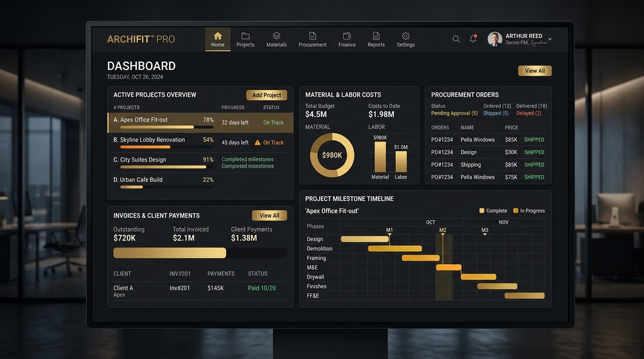Click the 'Costs to Date' $1.98M value
This screenshot has width=644, height=359.
click(381, 115)
